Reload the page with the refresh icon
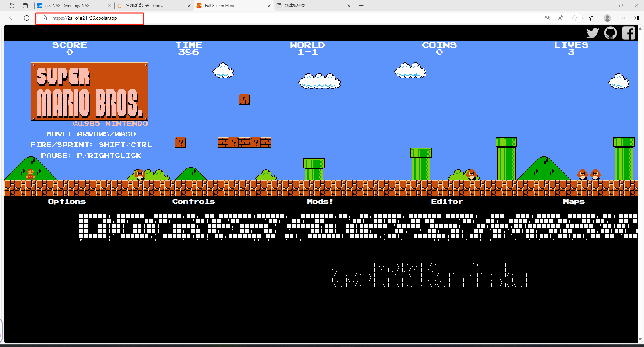This screenshot has height=347, width=644. (27, 18)
